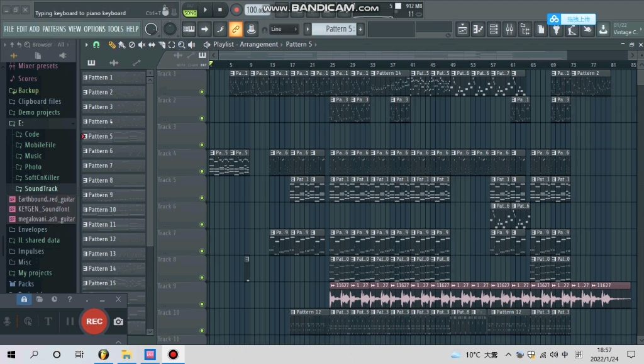Select the Mute tool in playlist toolbar

click(x=142, y=45)
